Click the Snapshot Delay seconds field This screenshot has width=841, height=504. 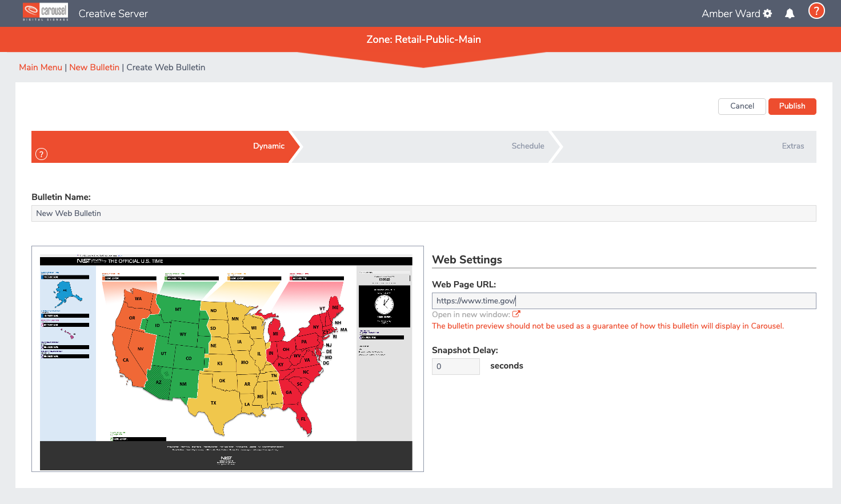click(x=455, y=366)
